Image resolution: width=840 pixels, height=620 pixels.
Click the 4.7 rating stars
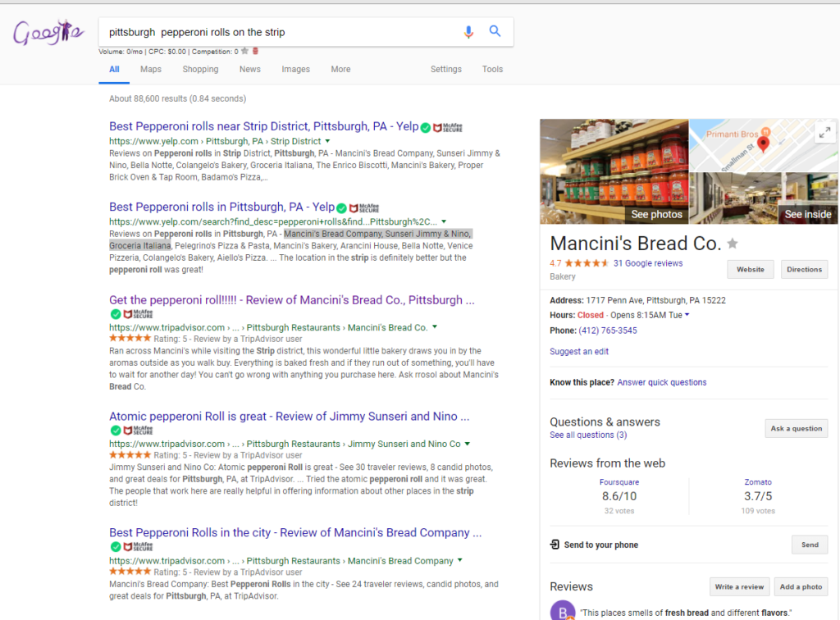point(586,263)
